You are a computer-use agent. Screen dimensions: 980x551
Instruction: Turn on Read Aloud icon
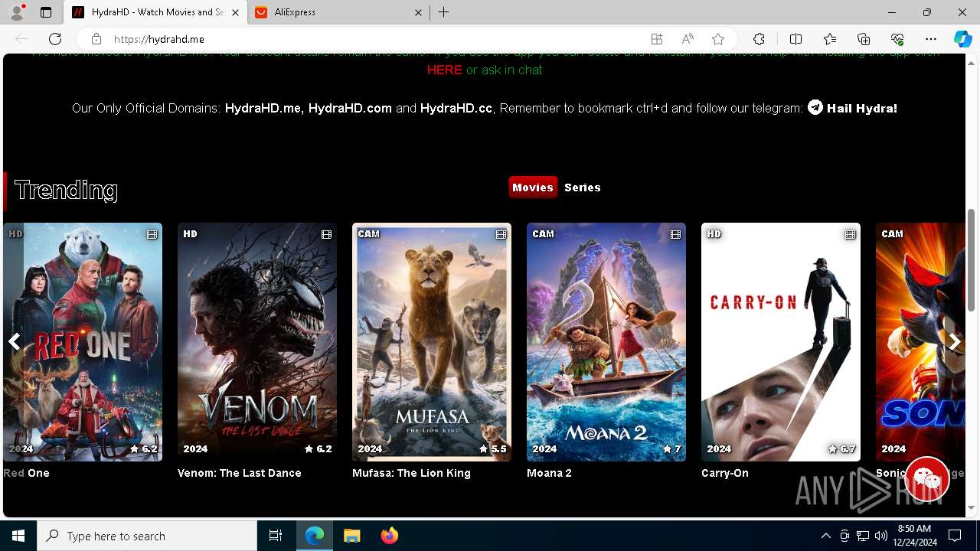(x=688, y=39)
